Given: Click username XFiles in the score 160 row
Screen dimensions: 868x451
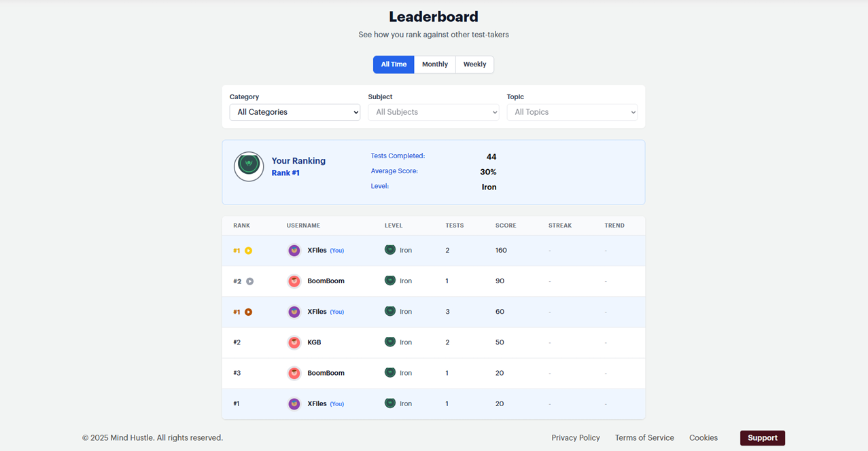Looking at the screenshot, I should [317, 251].
